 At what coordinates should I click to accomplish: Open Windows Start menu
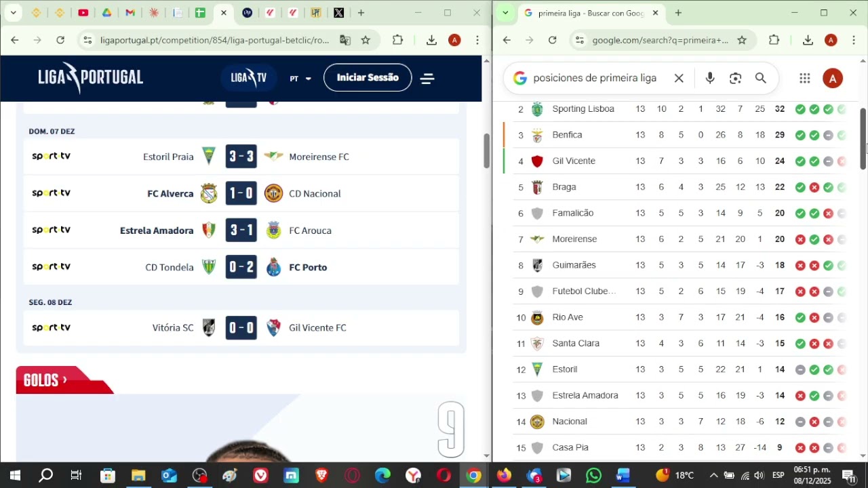pyautogui.click(x=15, y=476)
